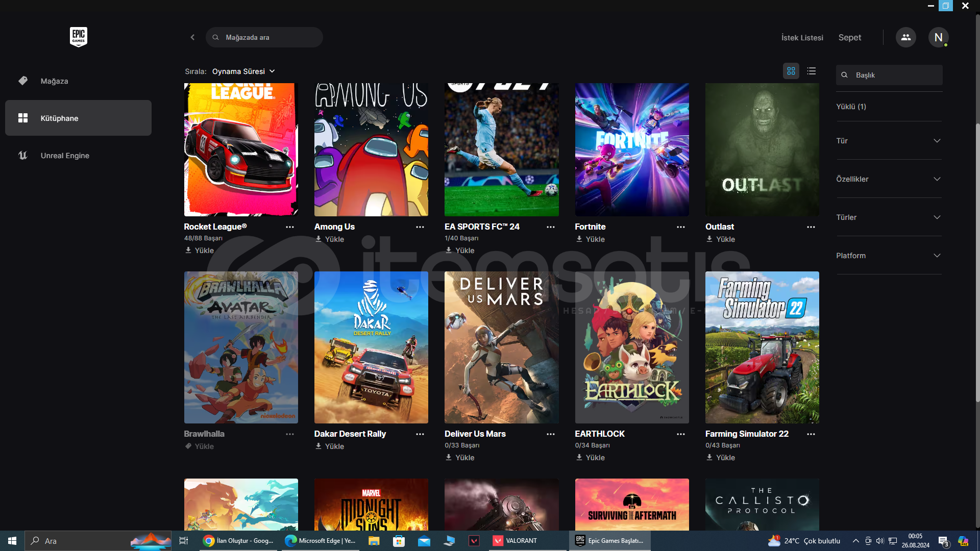980x551 pixels.
Task: Filter by Yüklü (1) installed games
Action: pyautogui.click(x=851, y=107)
